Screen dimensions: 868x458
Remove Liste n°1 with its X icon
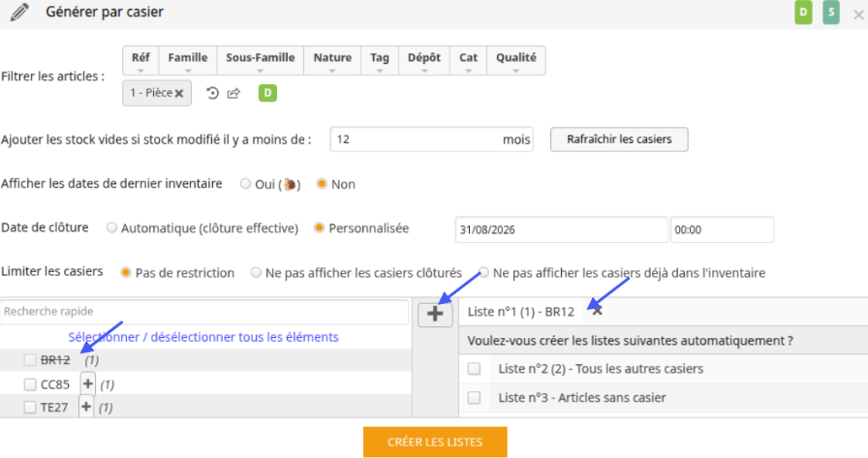tap(598, 311)
